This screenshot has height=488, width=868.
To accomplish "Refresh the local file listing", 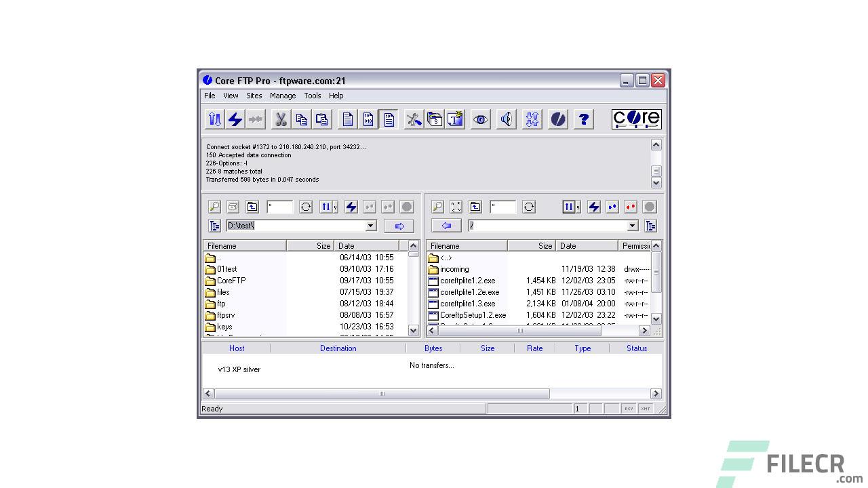I will point(306,207).
